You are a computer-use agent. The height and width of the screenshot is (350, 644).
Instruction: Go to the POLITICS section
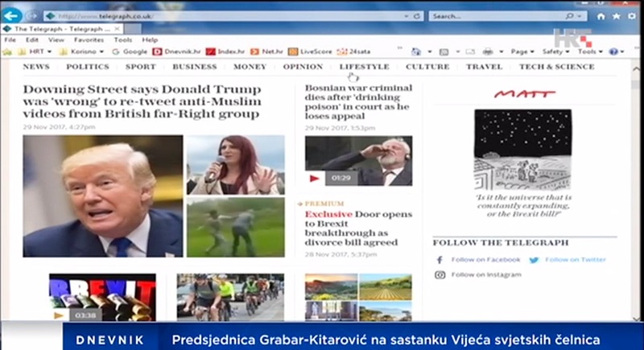coord(88,67)
